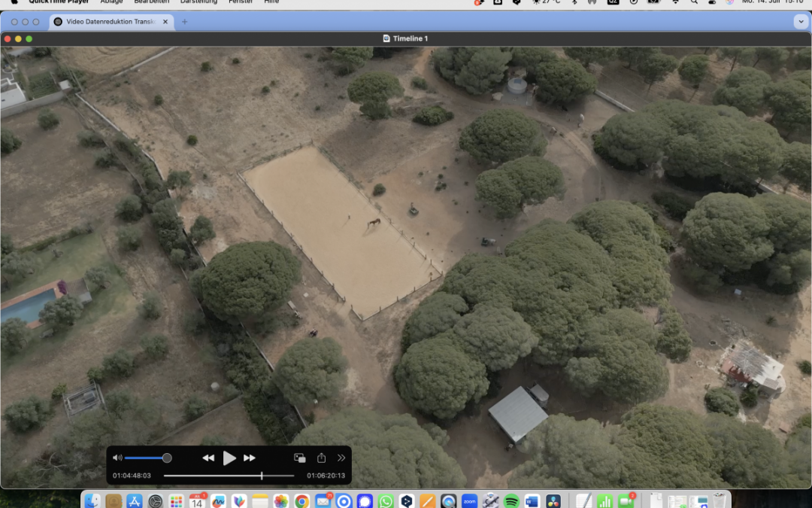Toggle picture-in-picture mode
The width and height of the screenshot is (812, 508).
pos(299,458)
